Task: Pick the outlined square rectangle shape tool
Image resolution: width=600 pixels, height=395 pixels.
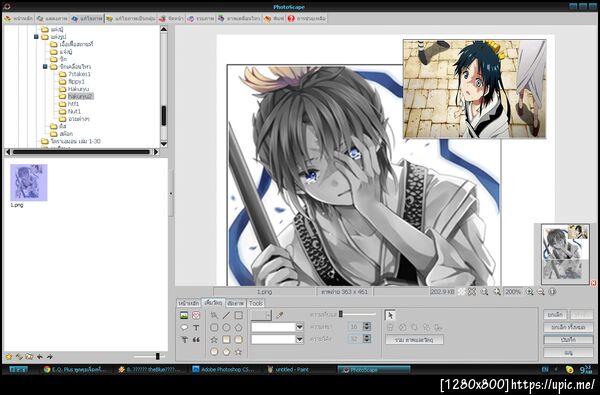Action: click(238, 315)
